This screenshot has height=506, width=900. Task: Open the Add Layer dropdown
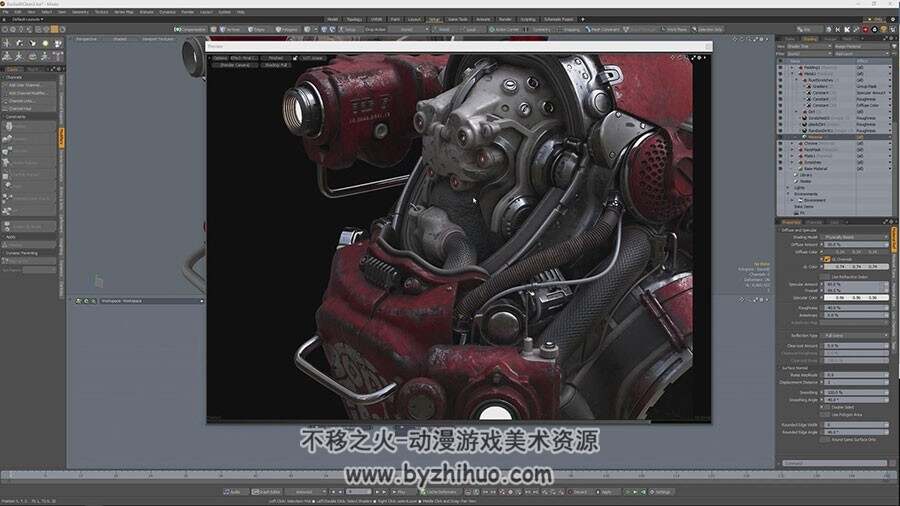(x=862, y=54)
